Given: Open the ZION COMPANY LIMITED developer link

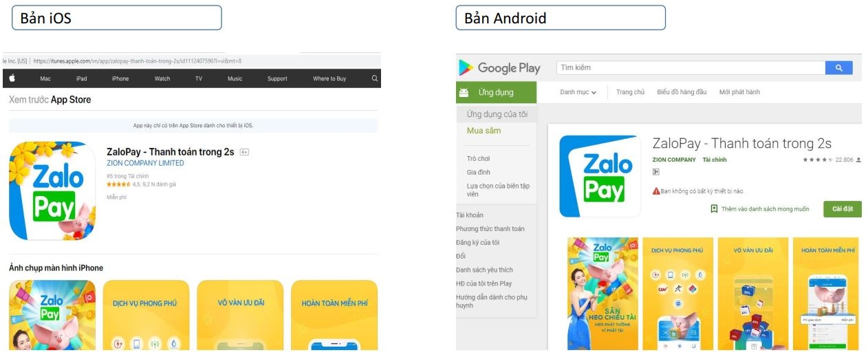Looking at the screenshot, I should tap(145, 163).
